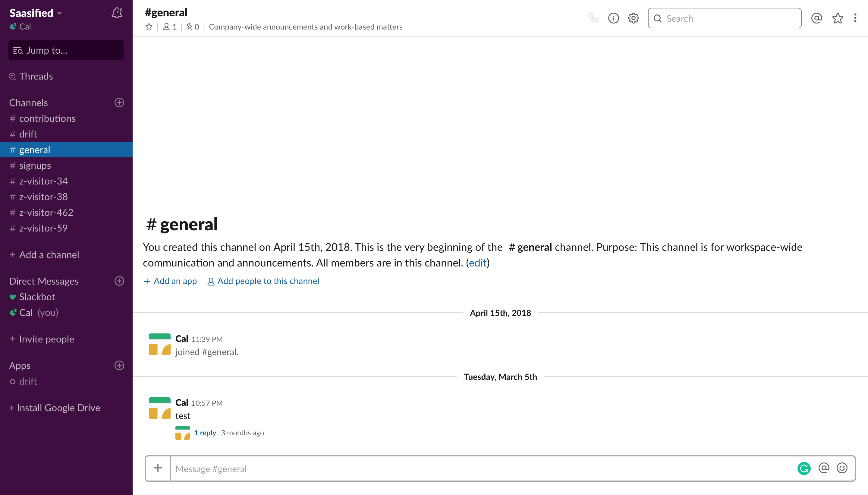Image resolution: width=868 pixels, height=495 pixels.
Task: Open mentions with the @ icon in header
Action: pyautogui.click(x=817, y=18)
